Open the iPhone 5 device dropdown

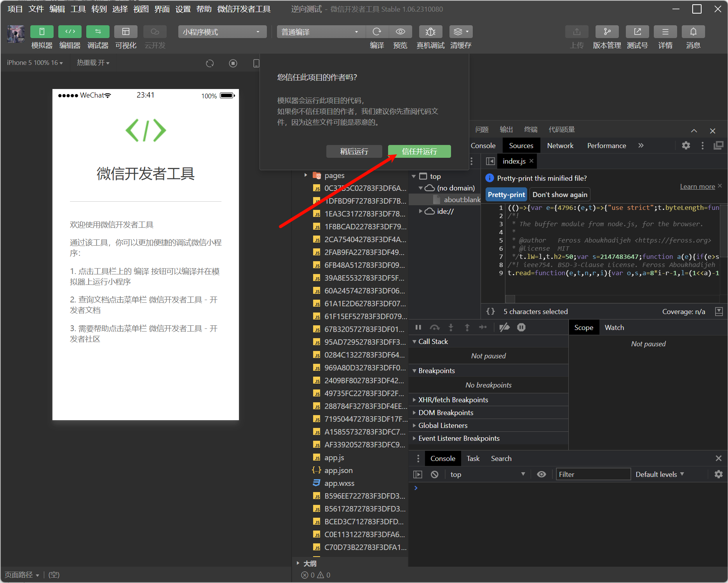point(35,63)
